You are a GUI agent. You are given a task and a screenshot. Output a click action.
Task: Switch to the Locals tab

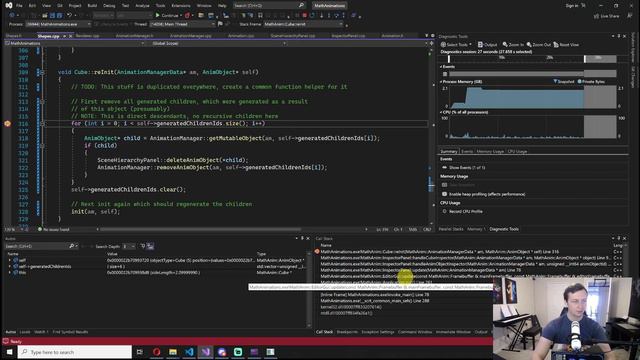(x=25, y=332)
